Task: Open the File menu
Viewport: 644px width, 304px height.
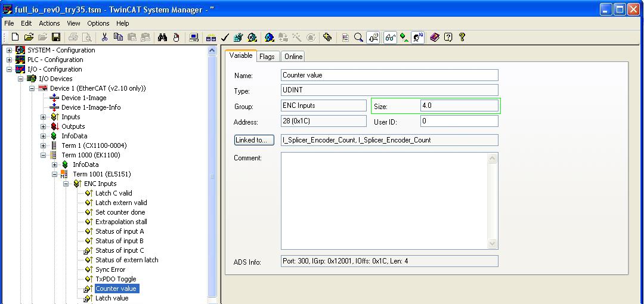Action: [9, 23]
